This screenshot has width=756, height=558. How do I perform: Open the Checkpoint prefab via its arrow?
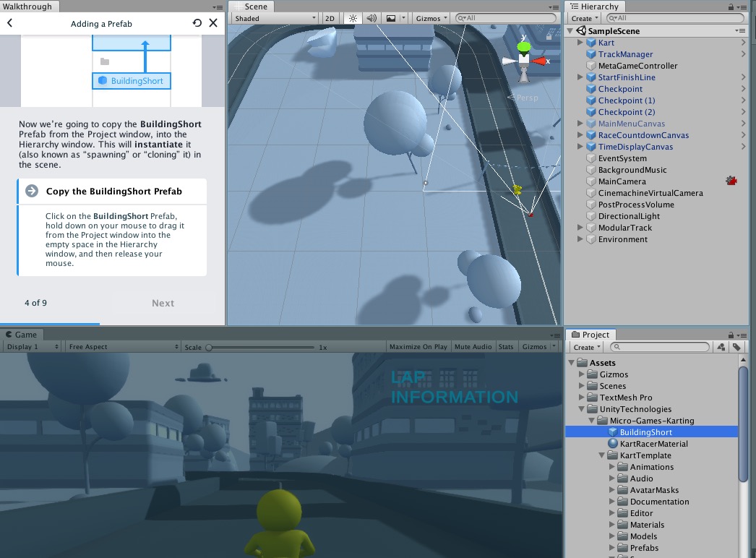pyautogui.click(x=743, y=89)
